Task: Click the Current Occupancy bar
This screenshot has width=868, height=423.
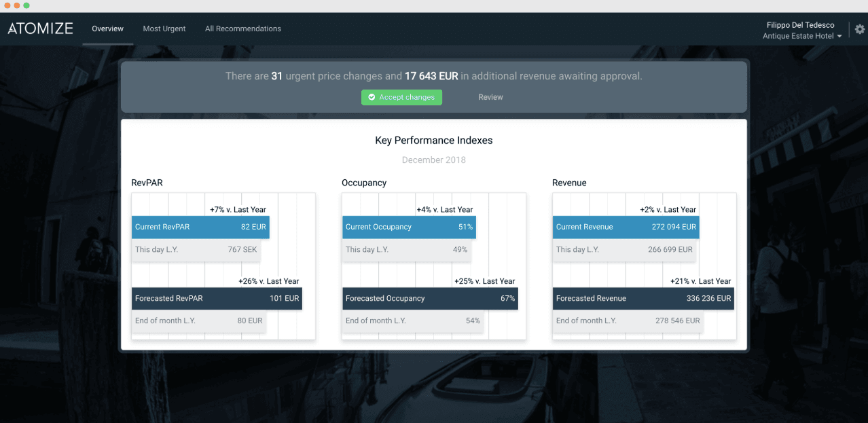Action: [409, 227]
